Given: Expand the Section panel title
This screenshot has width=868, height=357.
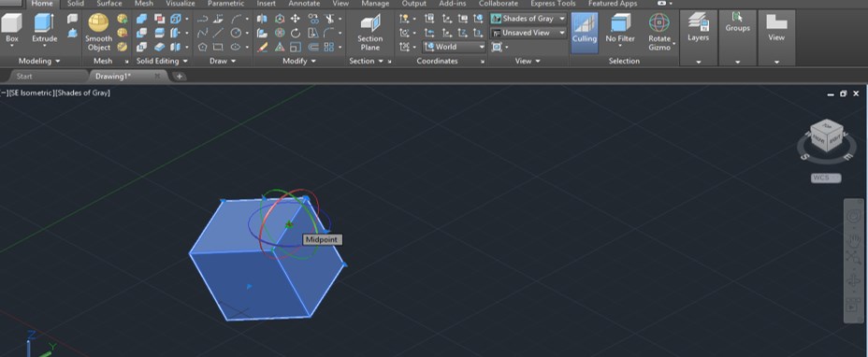Looking at the screenshot, I should pyautogui.click(x=366, y=61).
